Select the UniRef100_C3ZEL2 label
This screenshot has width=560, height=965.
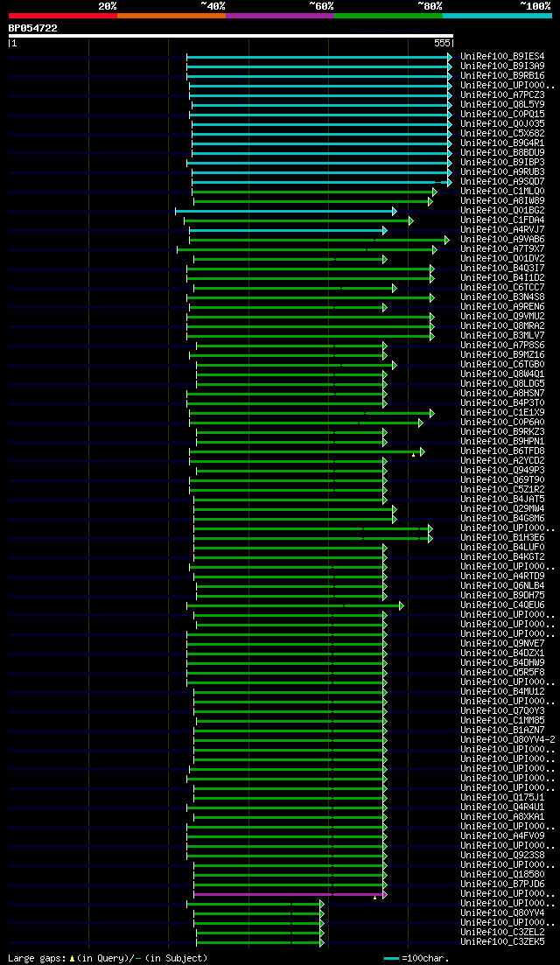point(502,932)
